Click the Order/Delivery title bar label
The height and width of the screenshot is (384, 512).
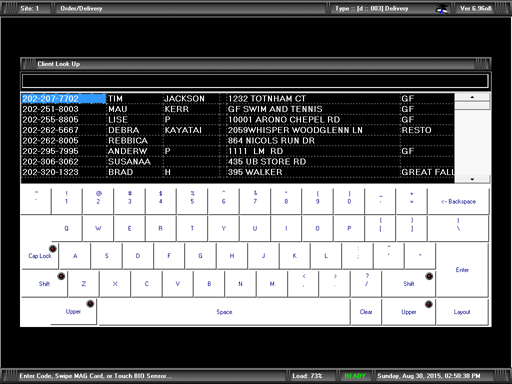(x=81, y=9)
